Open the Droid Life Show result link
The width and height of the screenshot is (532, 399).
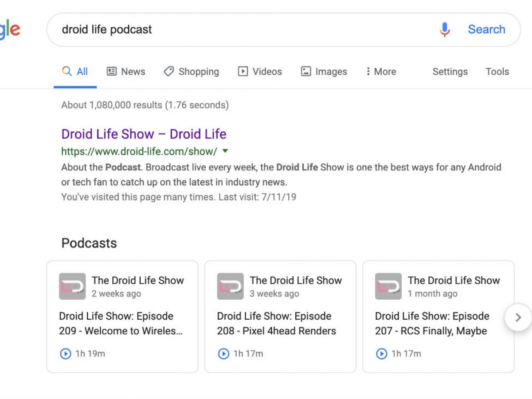tap(144, 134)
